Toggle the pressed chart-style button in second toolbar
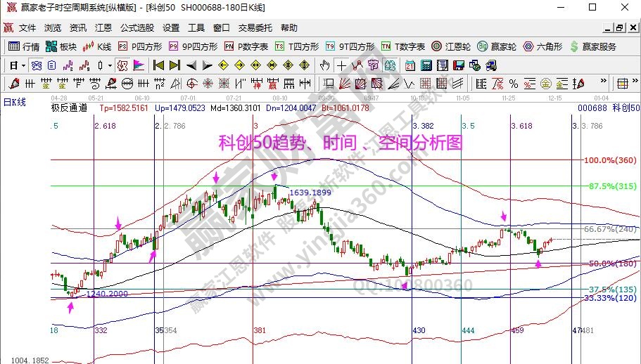Image resolution: width=641 pixels, height=364 pixels. click(122, 65)
